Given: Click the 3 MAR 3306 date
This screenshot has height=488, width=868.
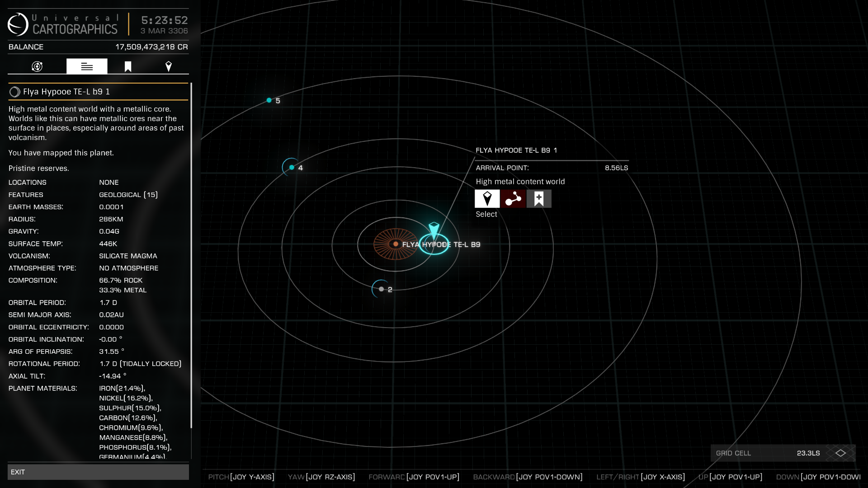Looking at the screenshot, I should click(164, 31).
